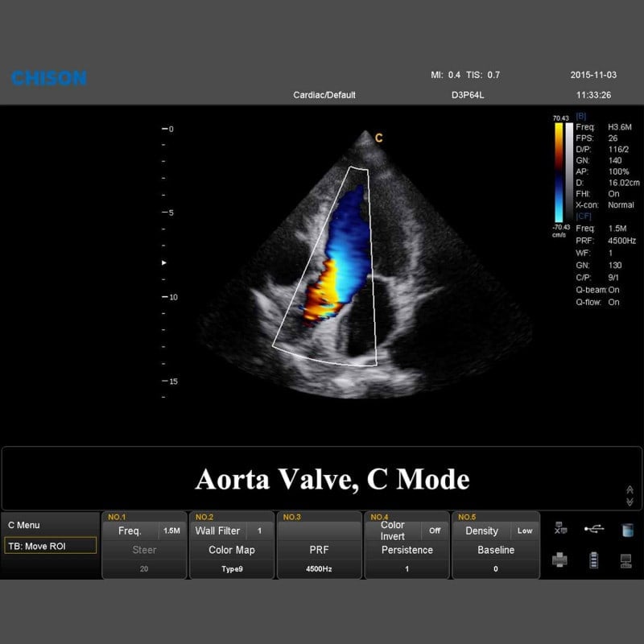Screen dimensions: 644x644
Task: Open the printer icon
Action: [x=559, y=558]
